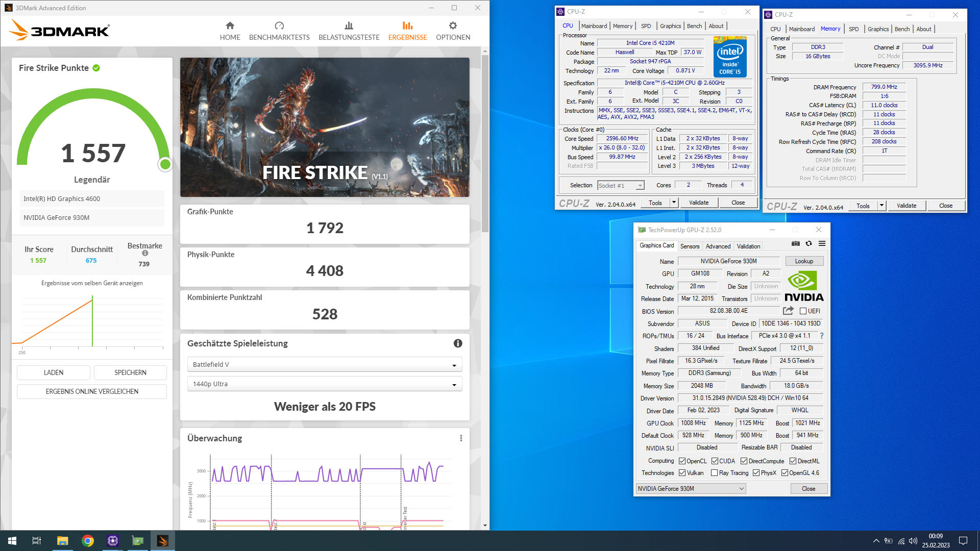Image resolution: width=980 pixels, height=551 pixels.
Task: Open Bench tab in CPU-Z CPU window
Action: (x=694, y=26)
